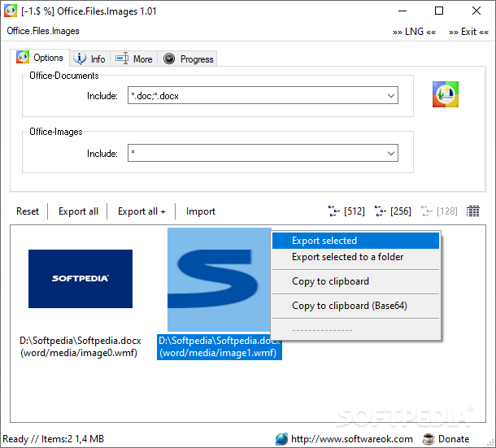Open the Progress tab

tap(187, 59)
